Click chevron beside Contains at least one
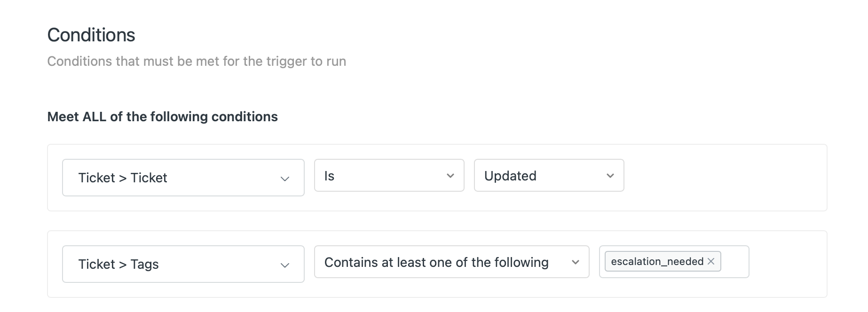868x312 pixels. tap(575, 262)
